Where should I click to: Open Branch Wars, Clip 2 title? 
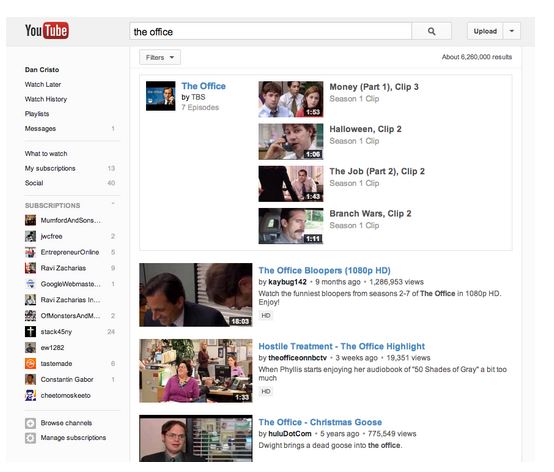(370, 214)
